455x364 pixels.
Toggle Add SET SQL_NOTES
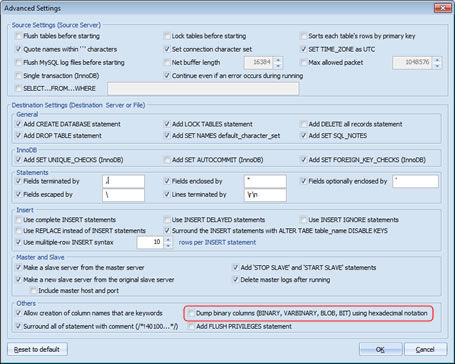click(x=303, y=136)
